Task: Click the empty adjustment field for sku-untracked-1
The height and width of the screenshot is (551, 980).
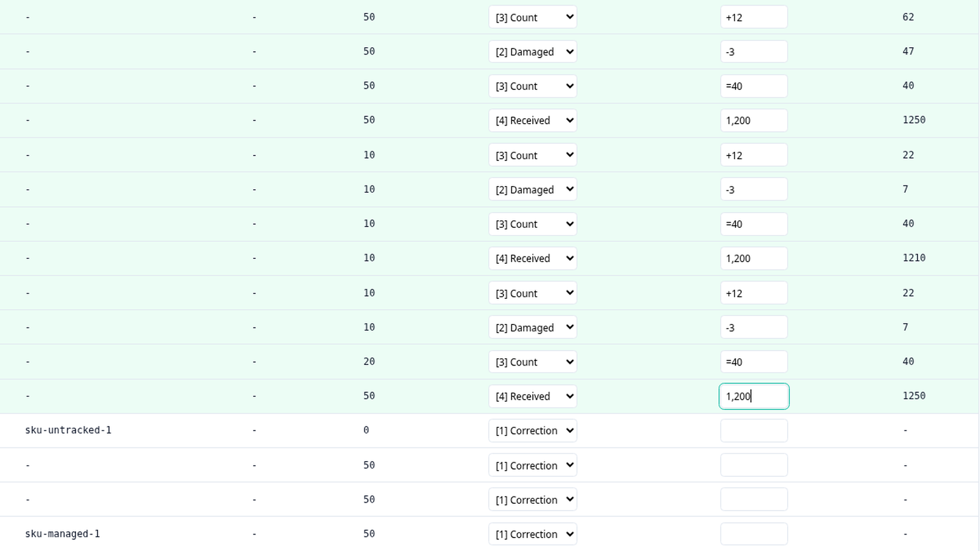Action: [753, 430]
